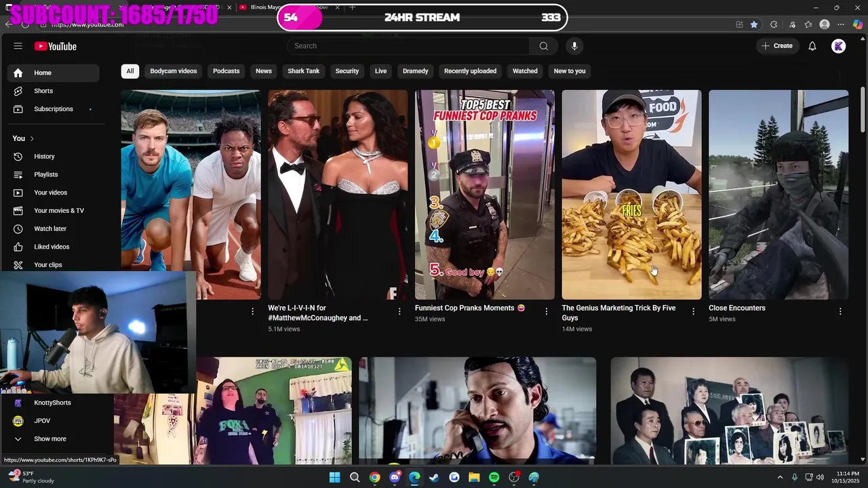The width and height of the screenshot is (868, 488).
Task: Open the browser extensions puzzle icon
Action: (774, 24)
